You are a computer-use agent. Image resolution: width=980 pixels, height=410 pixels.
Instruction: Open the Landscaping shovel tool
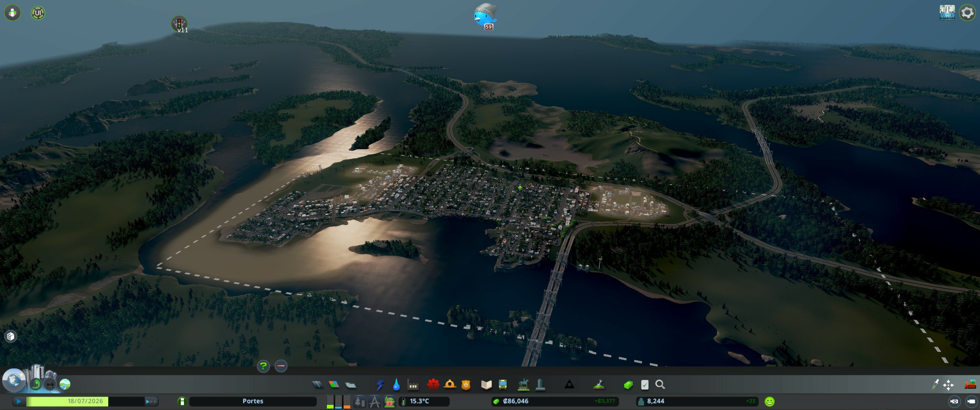599,385
